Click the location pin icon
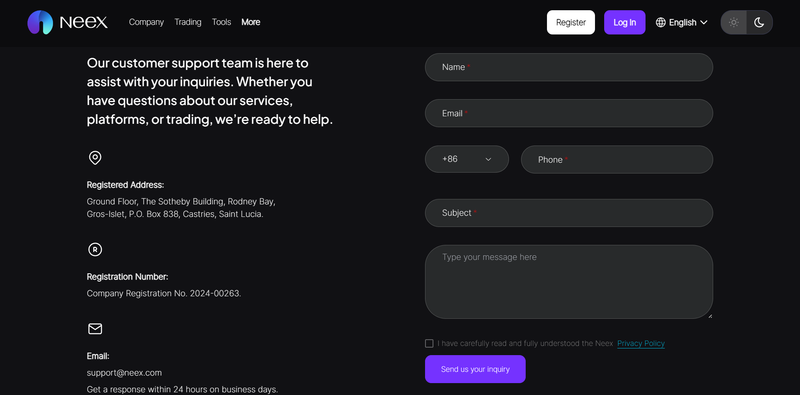The image size is (800, 395). tap(95, 158)
